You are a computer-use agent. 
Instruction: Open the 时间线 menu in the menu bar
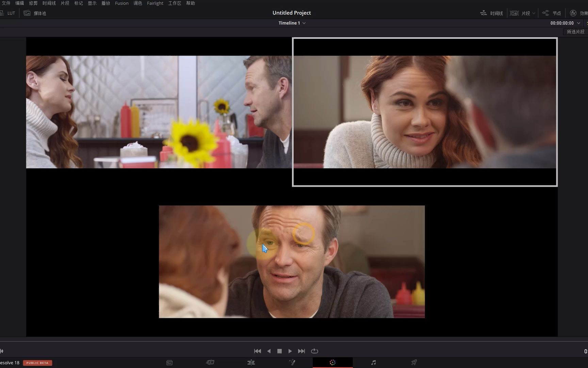[49, 3]
